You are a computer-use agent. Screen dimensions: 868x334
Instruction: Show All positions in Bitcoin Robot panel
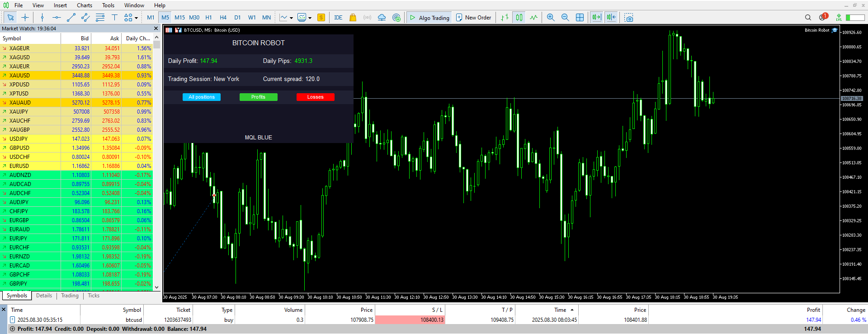202,97
